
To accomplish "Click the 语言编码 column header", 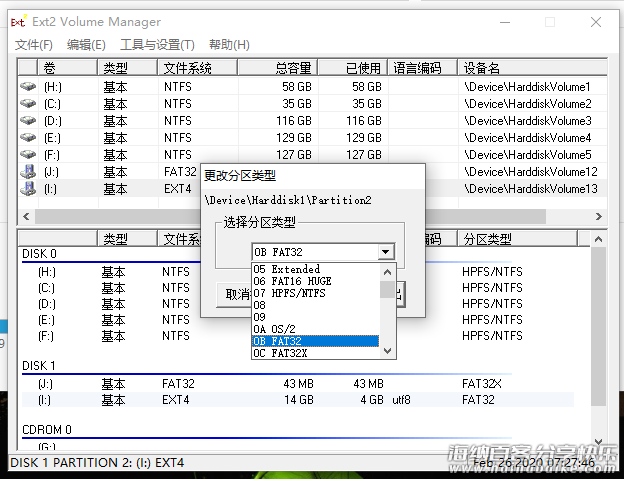I will (423, 68).
